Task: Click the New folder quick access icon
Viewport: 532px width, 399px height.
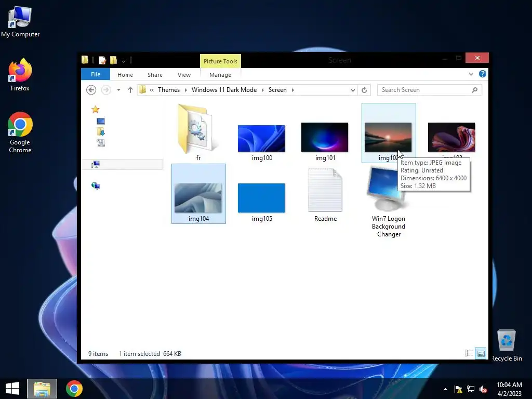Action: pos(113,60)
